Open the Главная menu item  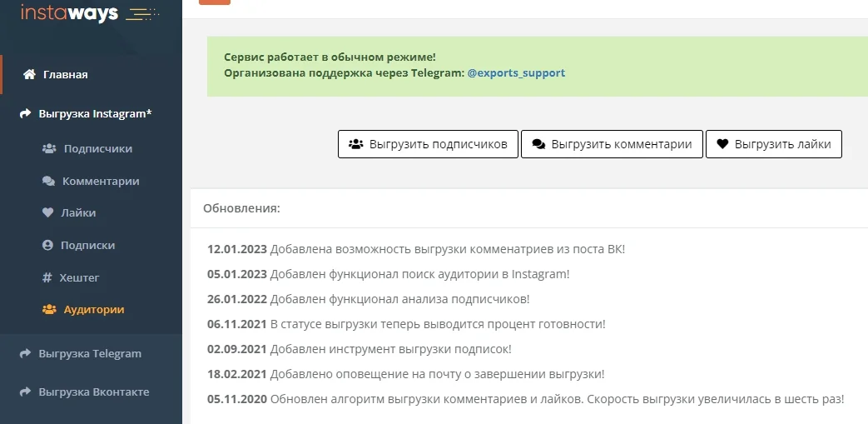tap(66, 74)
